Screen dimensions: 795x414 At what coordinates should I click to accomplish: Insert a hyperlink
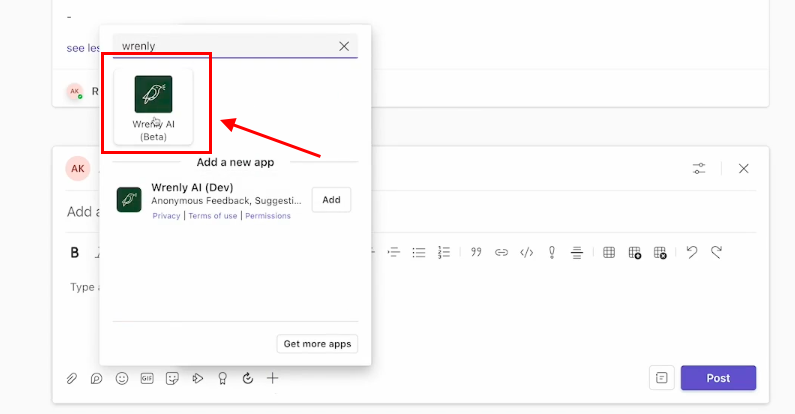(x=501, y=252)
